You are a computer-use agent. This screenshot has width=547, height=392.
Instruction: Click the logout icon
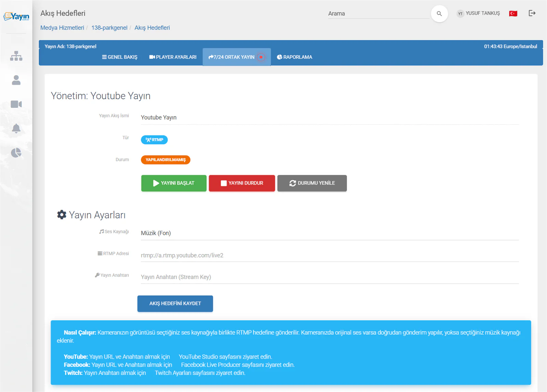532,13
